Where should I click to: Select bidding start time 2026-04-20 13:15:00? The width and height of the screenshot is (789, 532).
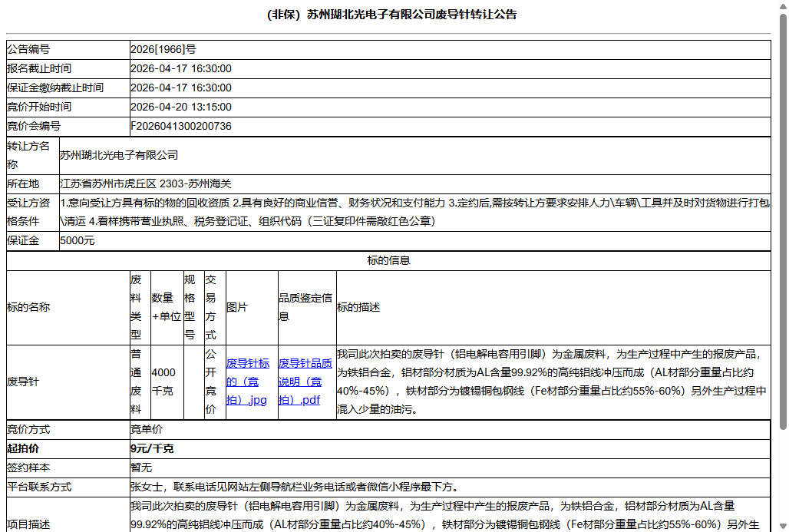[181, 107]
